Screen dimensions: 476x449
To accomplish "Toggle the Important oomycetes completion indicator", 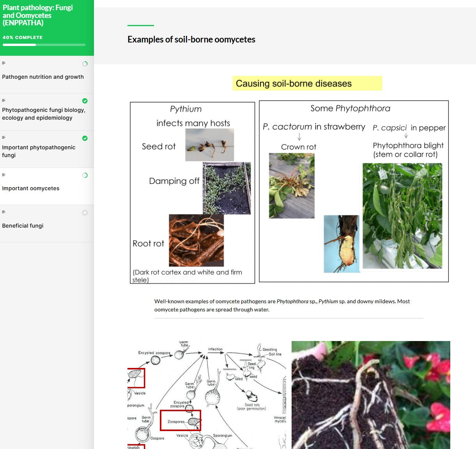I will pos(85,175).
